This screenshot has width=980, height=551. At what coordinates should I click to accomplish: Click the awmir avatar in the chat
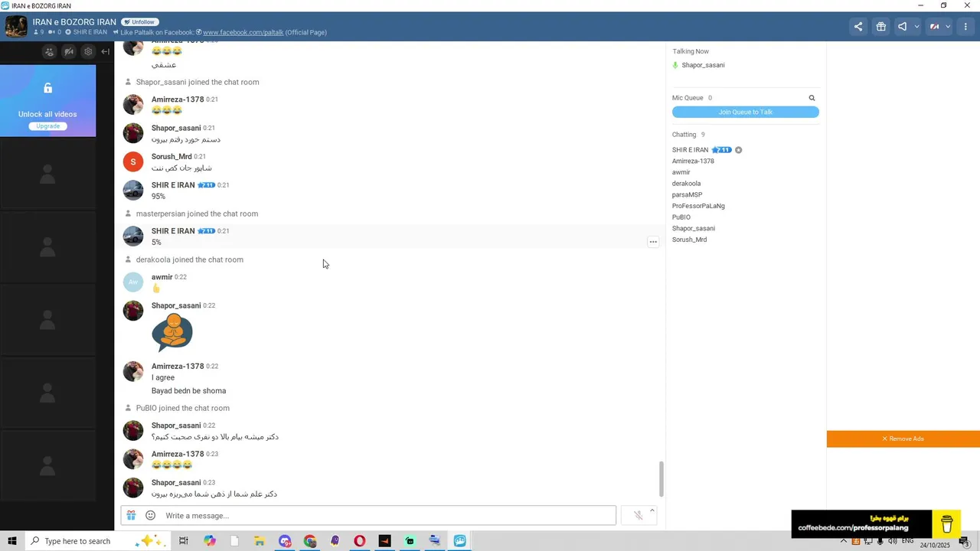click(133, 282)
